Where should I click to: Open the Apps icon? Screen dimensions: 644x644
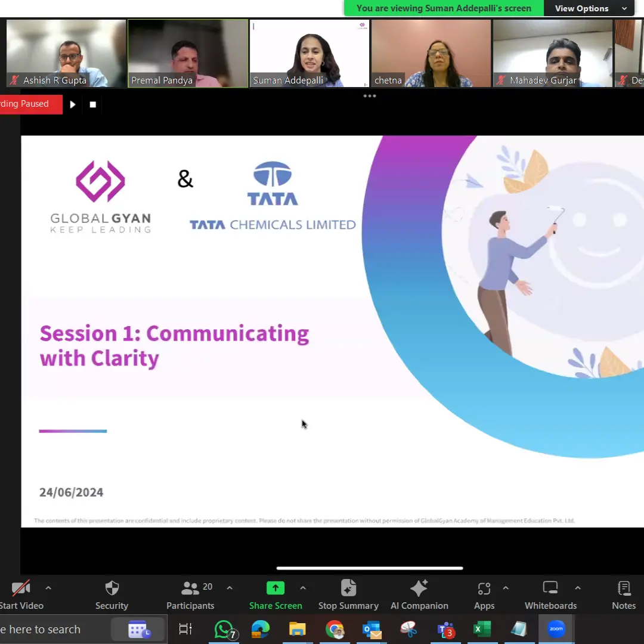click(484, 589)
